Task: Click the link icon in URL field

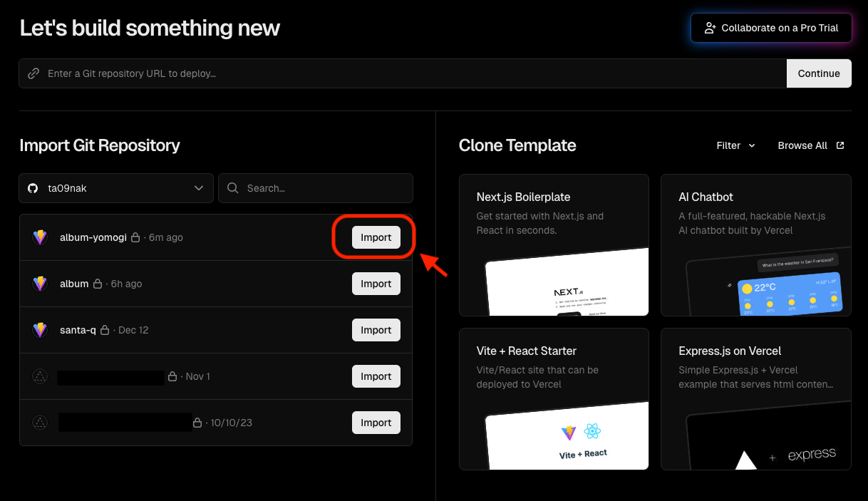Action: point(33,73)
